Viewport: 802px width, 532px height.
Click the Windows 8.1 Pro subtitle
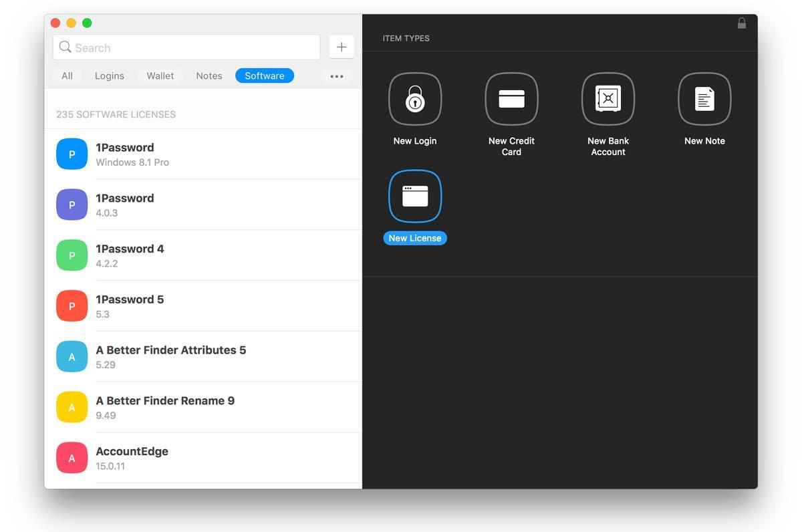click(132, 162)
